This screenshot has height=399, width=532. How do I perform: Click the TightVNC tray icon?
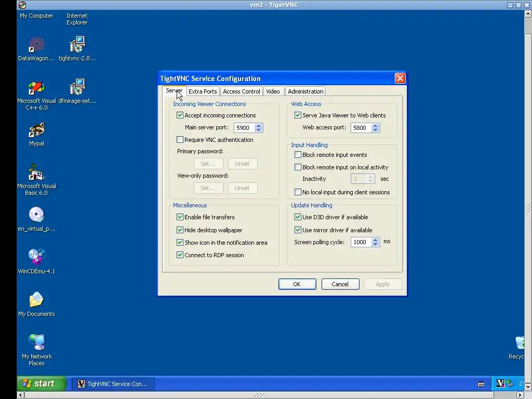click(x=500, y=383)
